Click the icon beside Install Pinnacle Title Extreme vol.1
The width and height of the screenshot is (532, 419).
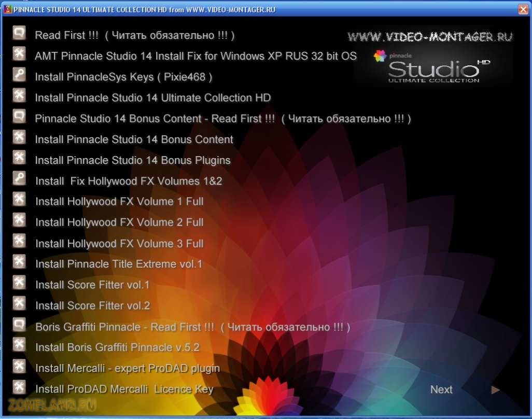[19, 261]
